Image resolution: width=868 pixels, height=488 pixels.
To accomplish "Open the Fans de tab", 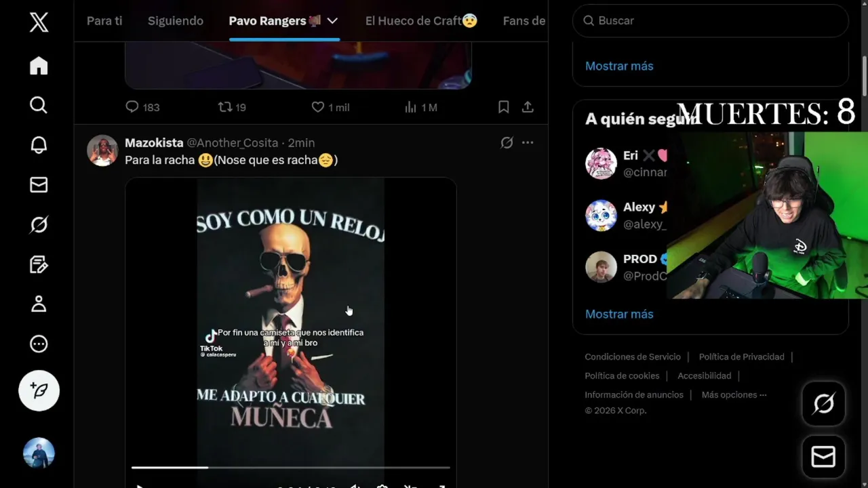I will 524,21.
